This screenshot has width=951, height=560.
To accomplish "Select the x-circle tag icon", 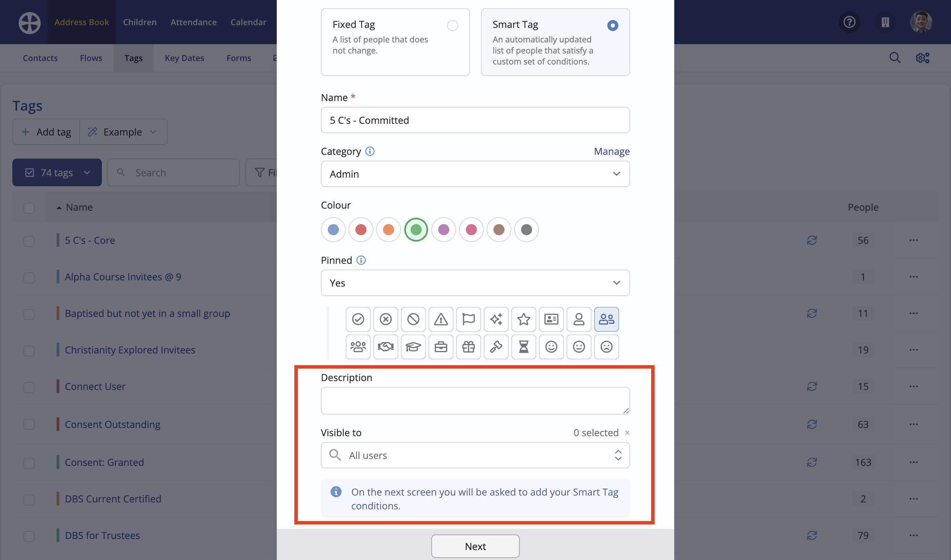I will tap(385, 319).
